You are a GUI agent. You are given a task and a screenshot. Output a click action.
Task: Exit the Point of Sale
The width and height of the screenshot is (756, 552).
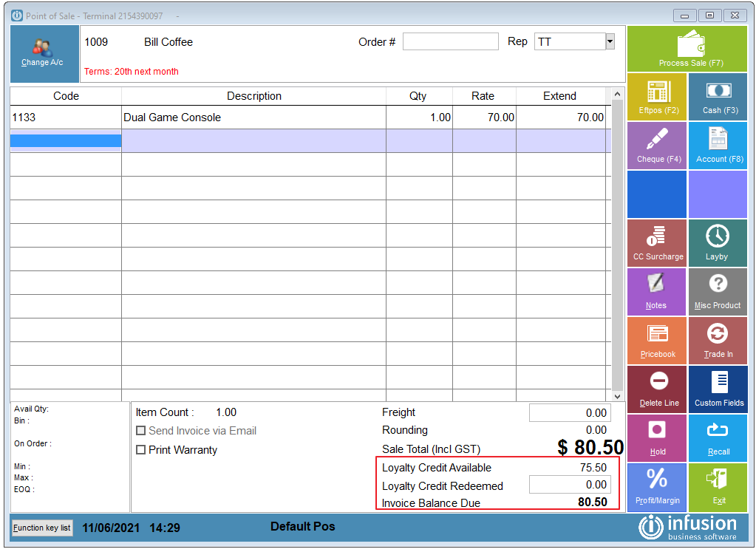click(718, 487)
